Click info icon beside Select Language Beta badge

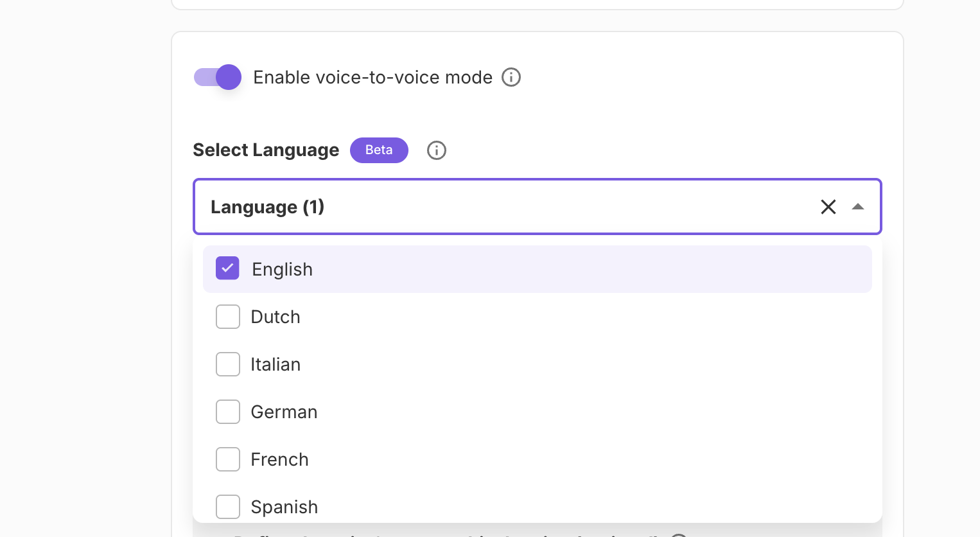coord(437,150)
